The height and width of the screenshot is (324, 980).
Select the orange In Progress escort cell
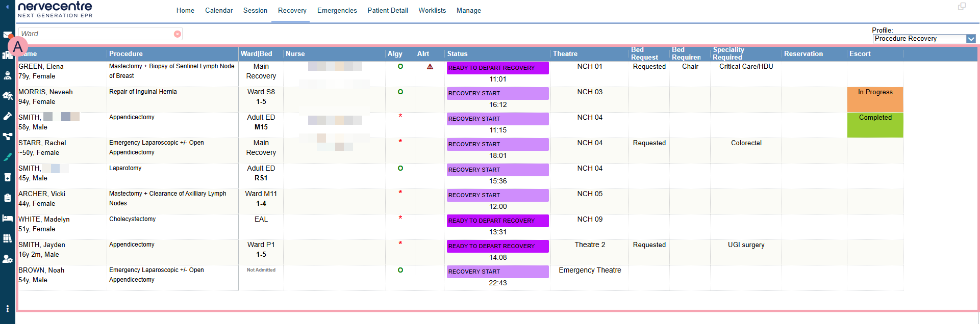point(875,99)
